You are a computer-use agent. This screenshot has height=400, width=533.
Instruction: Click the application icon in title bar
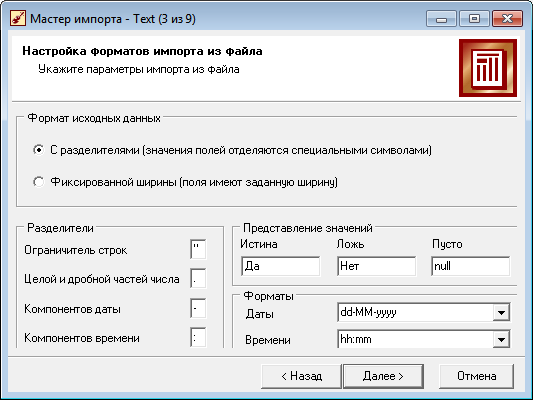[x=18, y=18]
